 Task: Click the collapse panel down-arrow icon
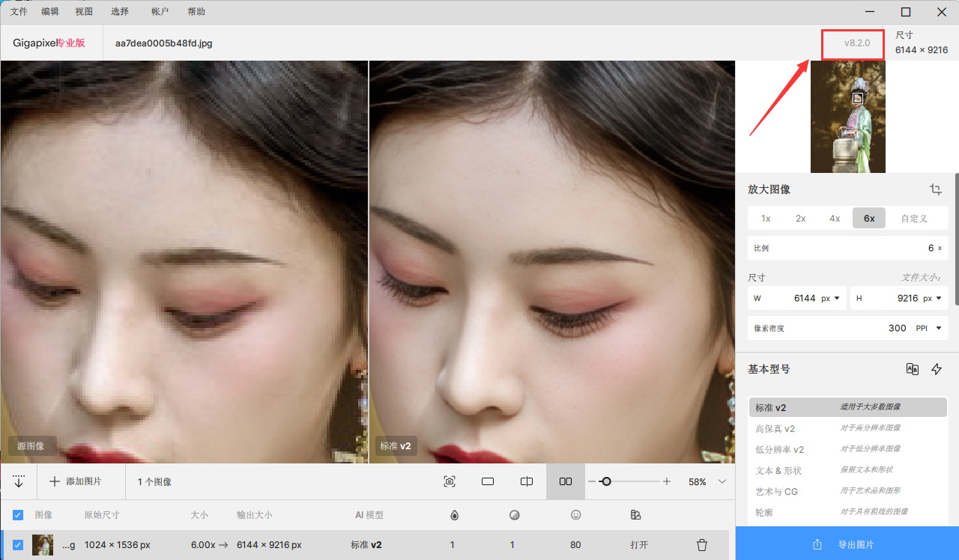coord(19,481)
